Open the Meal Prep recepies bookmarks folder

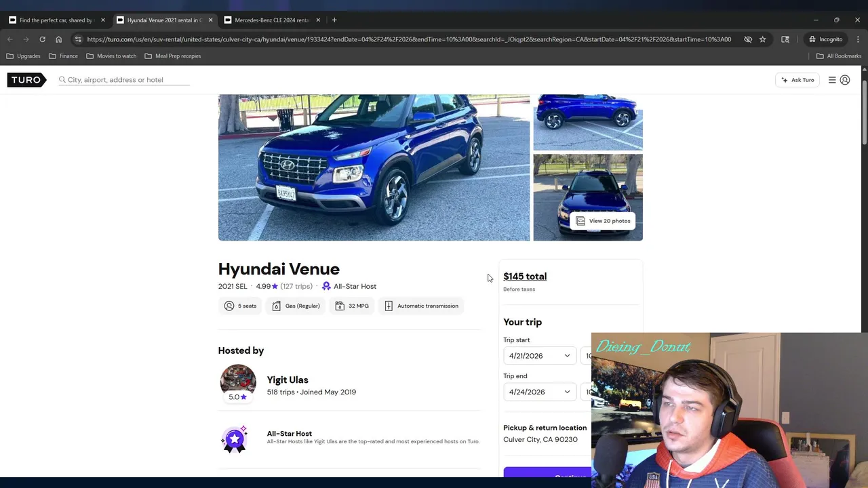point(173,56)
